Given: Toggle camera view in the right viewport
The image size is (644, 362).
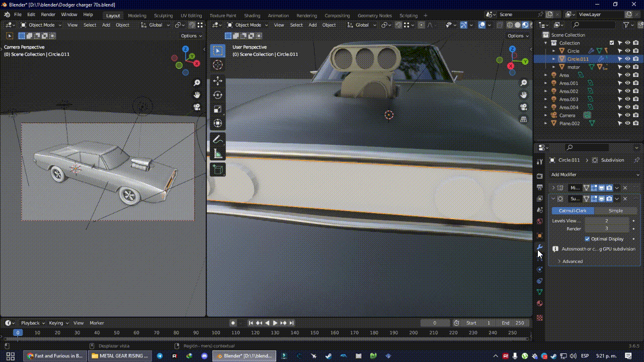Looking at the screenshot, I should (524, 107).
